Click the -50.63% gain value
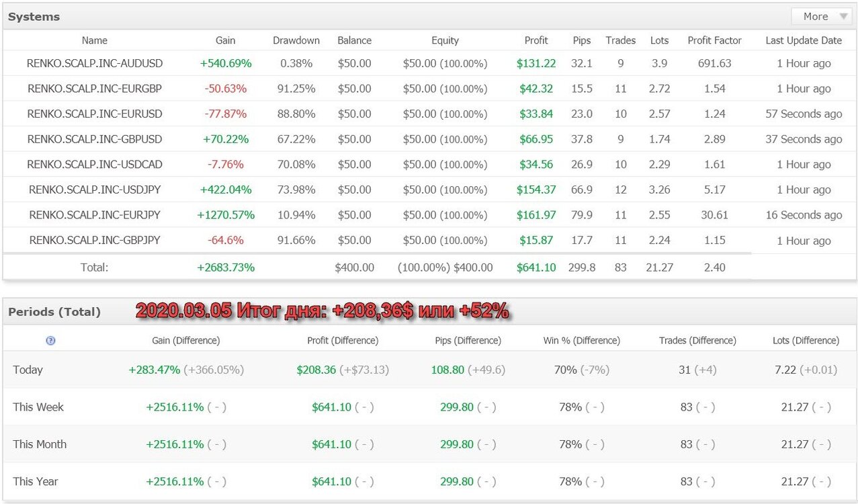 click(226, 89)
